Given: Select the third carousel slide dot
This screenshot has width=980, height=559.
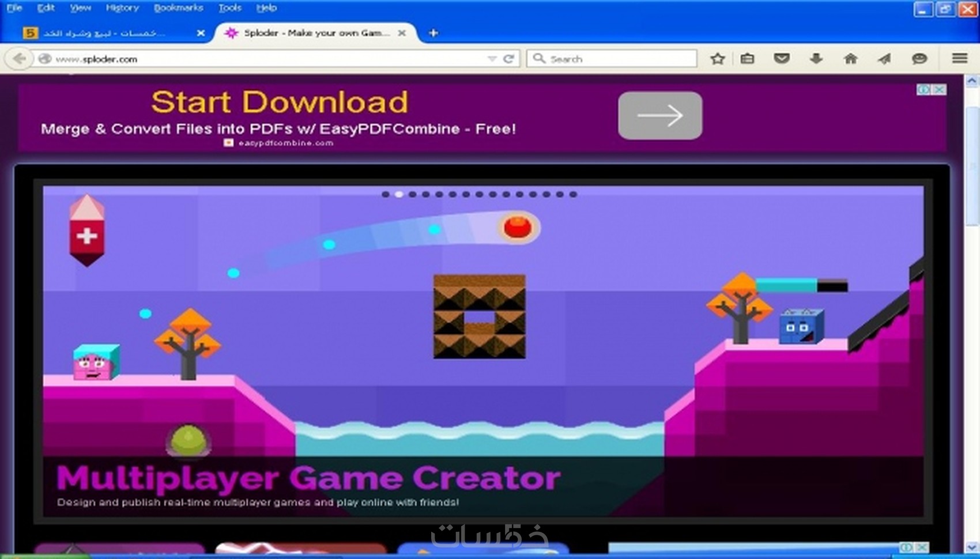Looking at the screenshot, I should coord(412,194).
